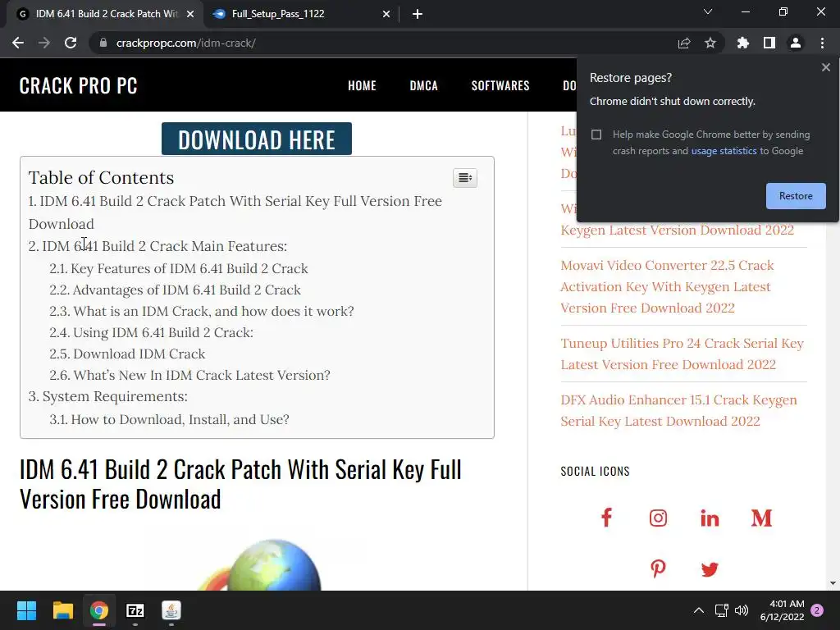Screen dimensions: 840x630
Task: Open the browser side panel
Action: click(x=769, y=43)
